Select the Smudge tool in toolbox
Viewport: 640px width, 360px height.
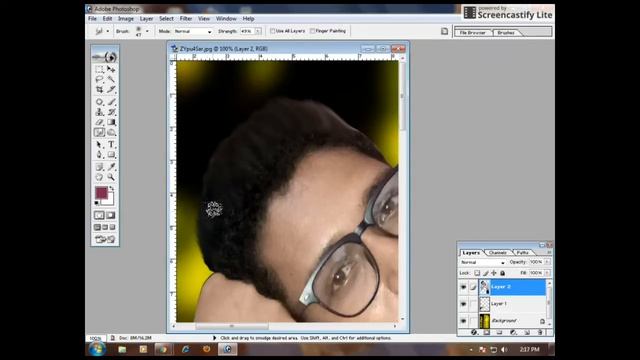99,132
